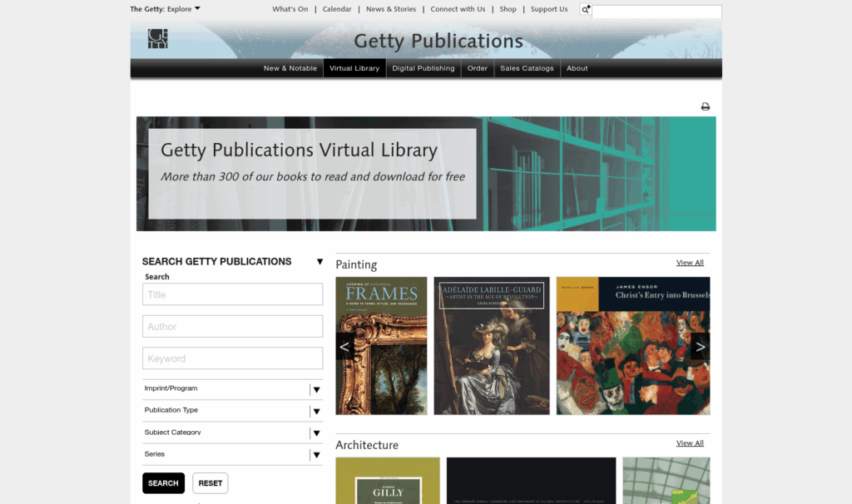Open the Sales Catalogs menu item
Viewport: 852px width, 504px height.
pos(527,68)
